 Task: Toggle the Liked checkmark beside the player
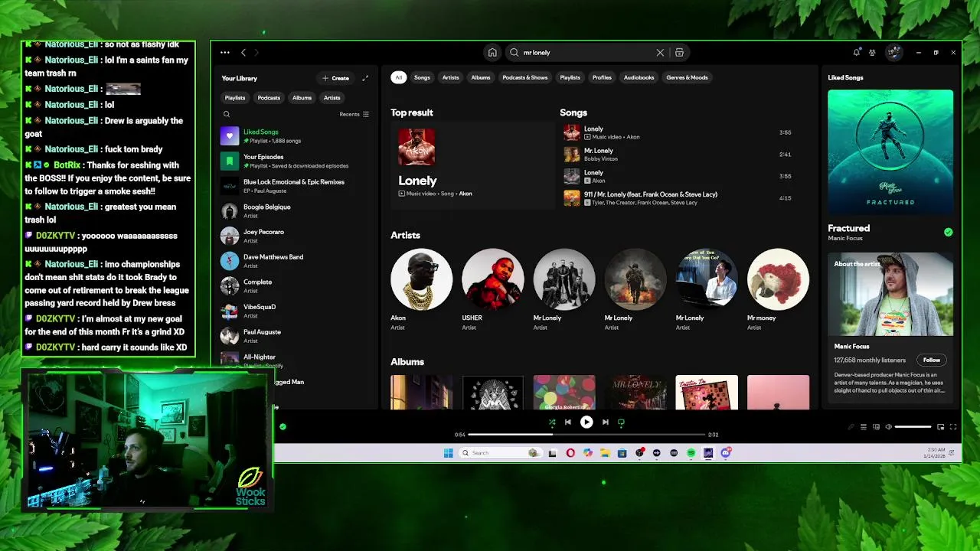pyautogui.click(x=283, y=426)
